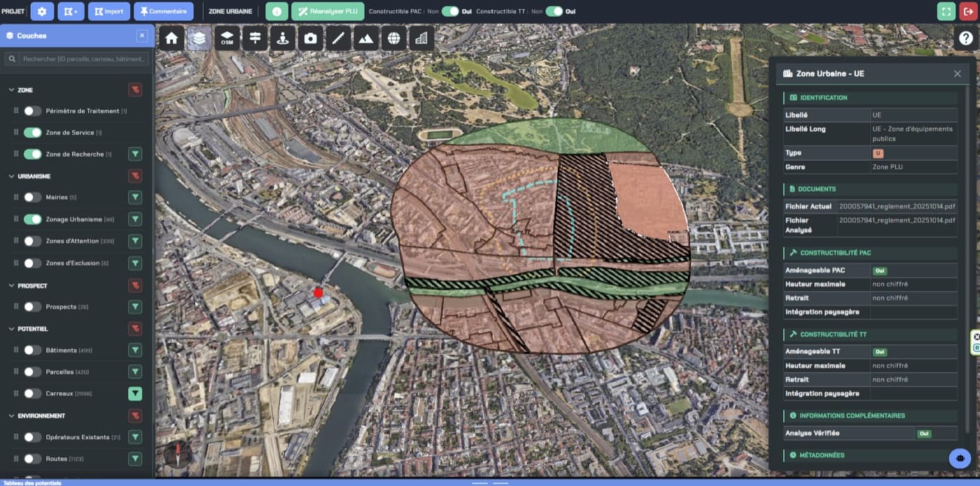980x486 pixels.
Task: Select the measure line tool
Action: (338, 38)
